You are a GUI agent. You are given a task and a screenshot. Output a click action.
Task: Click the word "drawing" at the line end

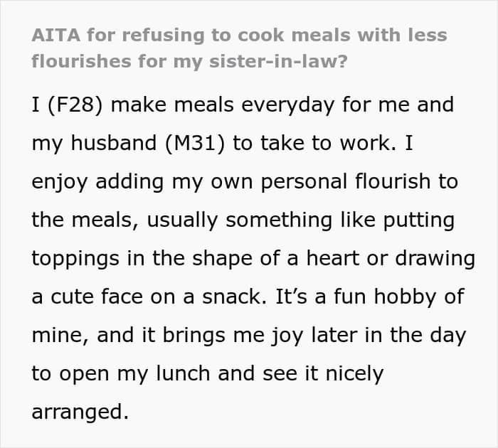coord(435,259)
